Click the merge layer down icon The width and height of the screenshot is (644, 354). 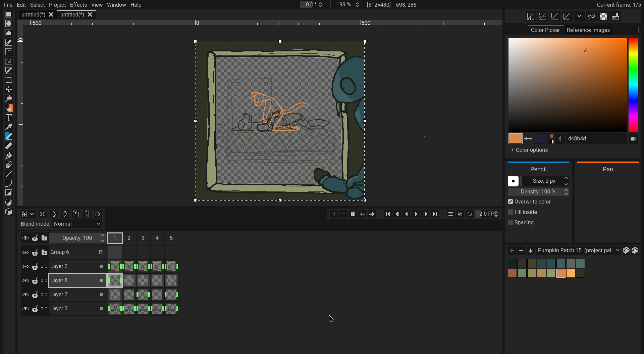click(87, 214)
